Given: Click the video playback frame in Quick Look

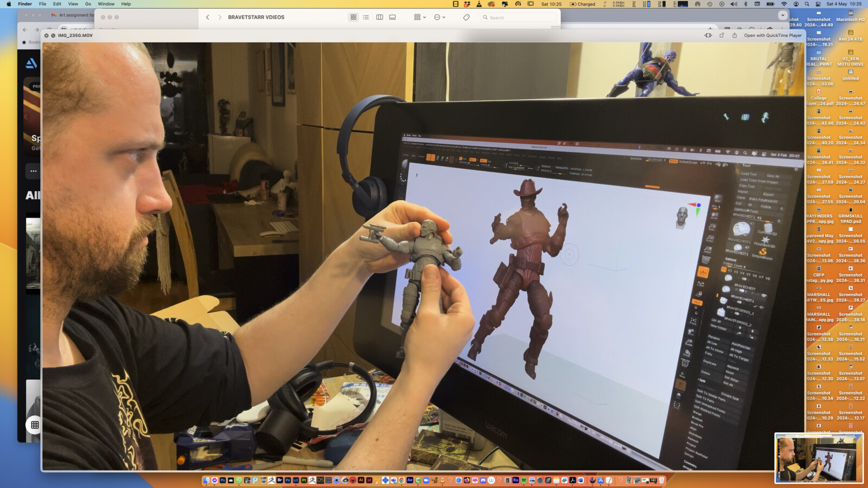Looking at the screenshot, I should point(423,256).
